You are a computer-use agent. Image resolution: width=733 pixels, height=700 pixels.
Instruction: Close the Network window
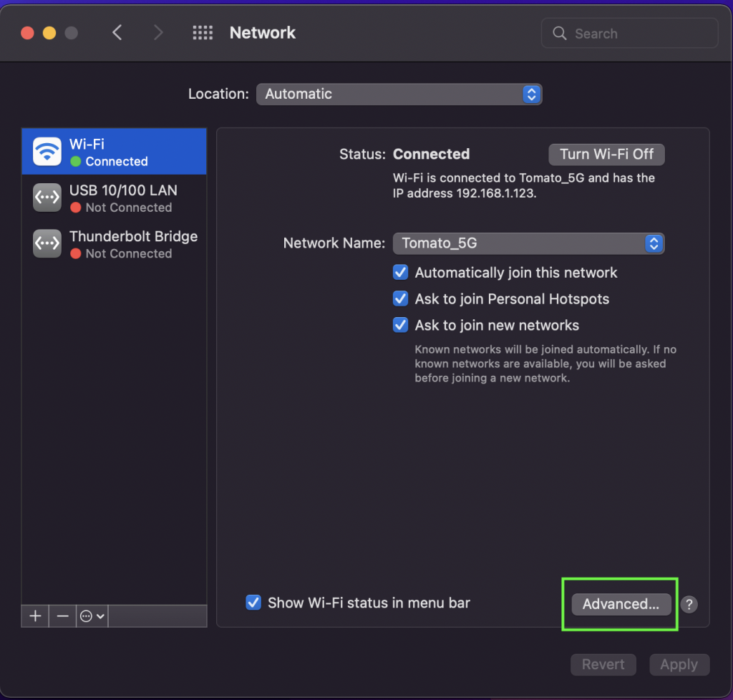click(28, 33)
